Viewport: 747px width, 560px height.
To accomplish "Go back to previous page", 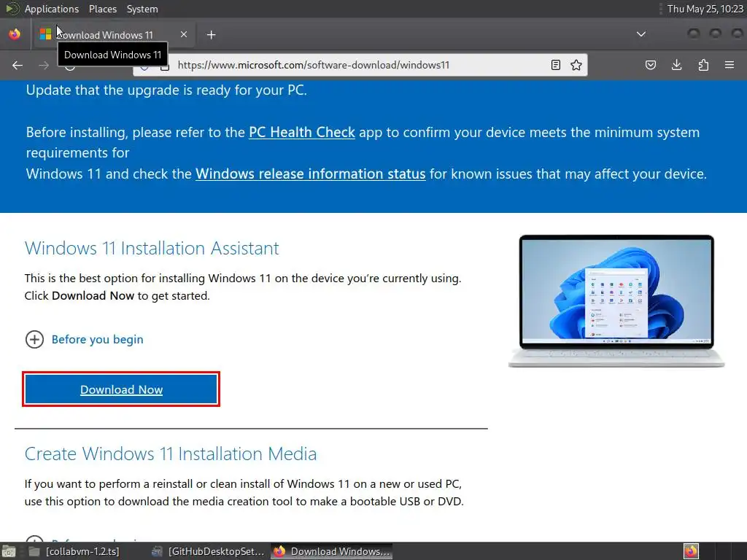I will click(18, 65).
